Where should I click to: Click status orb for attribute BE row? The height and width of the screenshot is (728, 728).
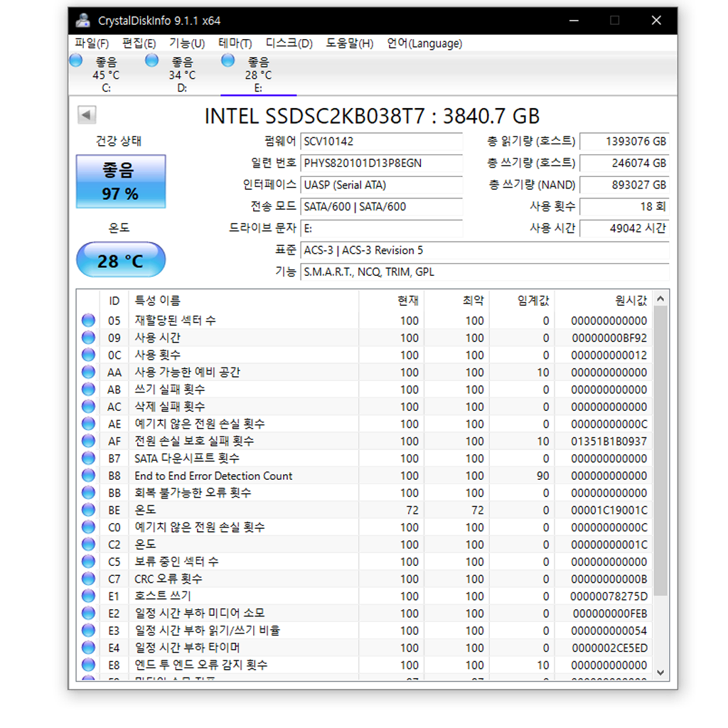click(88, 510)
